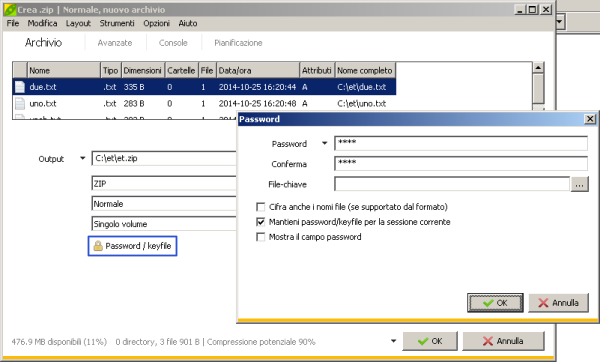Click the file list scrollbar up arrow
Image resolution: width=600 pixels, height=362 pixels.
pos(538,68)
